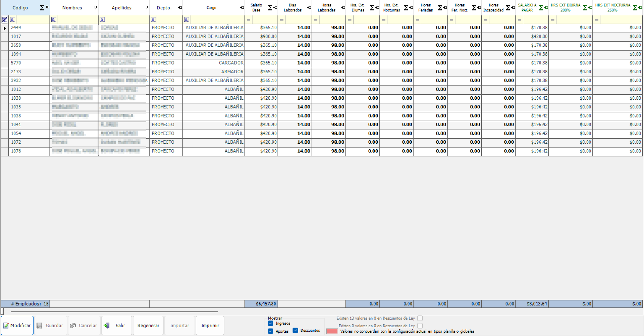This screenshot has width=644, height=336.
Task: Click the Guardar save disk icon
Action: (x=39, y=325)
